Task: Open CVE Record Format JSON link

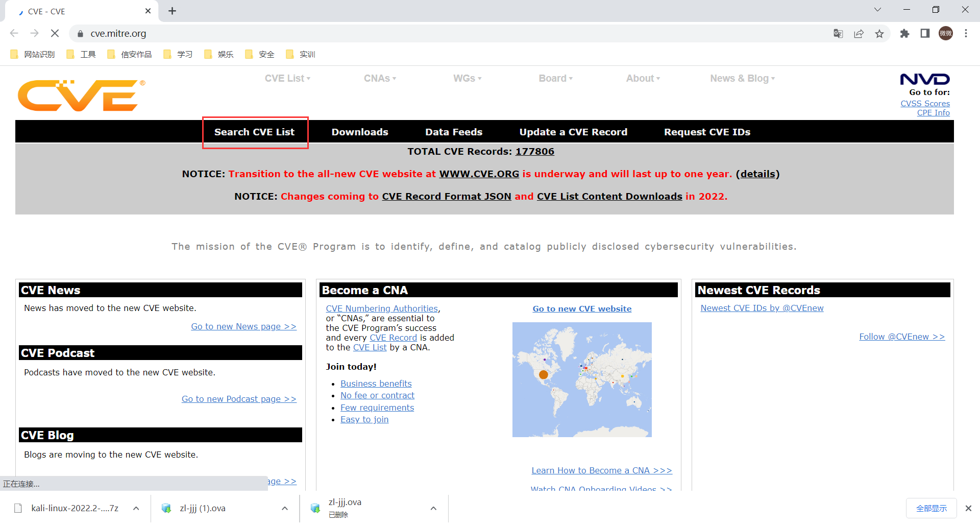Action: tap(447, 197)
